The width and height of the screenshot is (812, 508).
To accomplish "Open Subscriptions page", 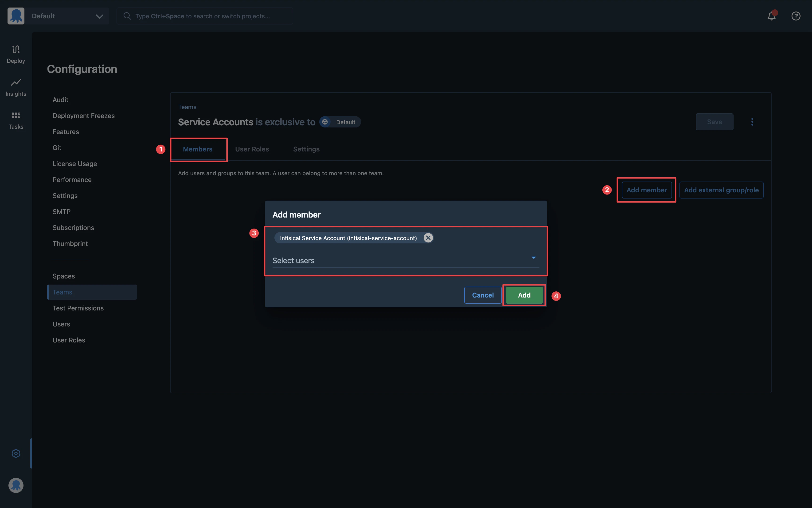I will pyautogui.click(x=73, y=227).
